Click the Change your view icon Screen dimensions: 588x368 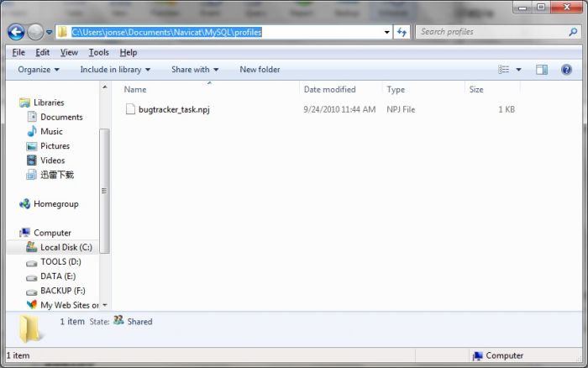point(504,70)
